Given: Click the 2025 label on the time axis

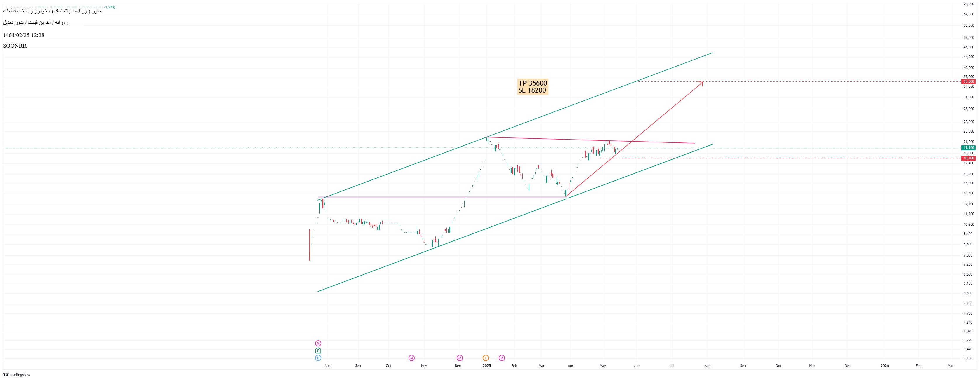Looking at the screenshot, I should pos(486,365).
